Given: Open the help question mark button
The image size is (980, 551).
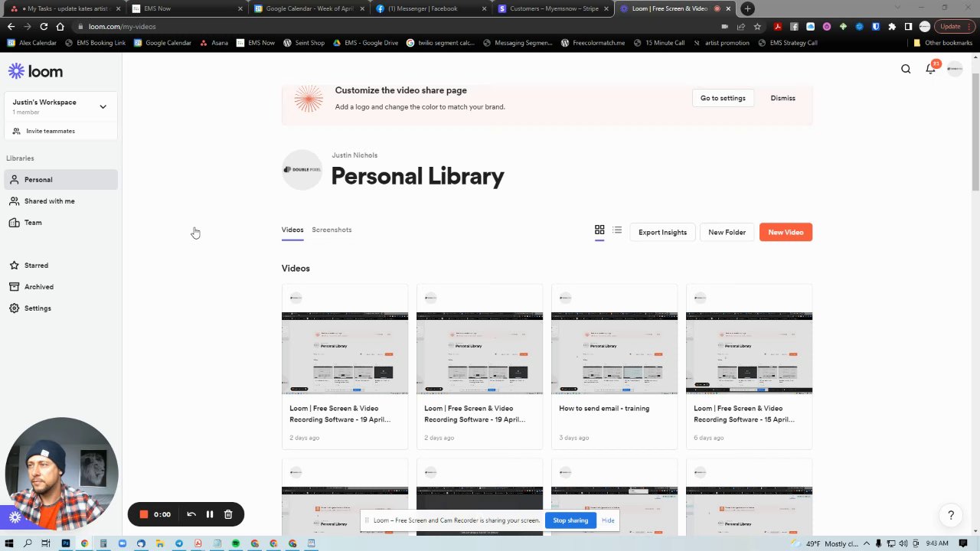Looking at the screenshot, I should (951, 515).
